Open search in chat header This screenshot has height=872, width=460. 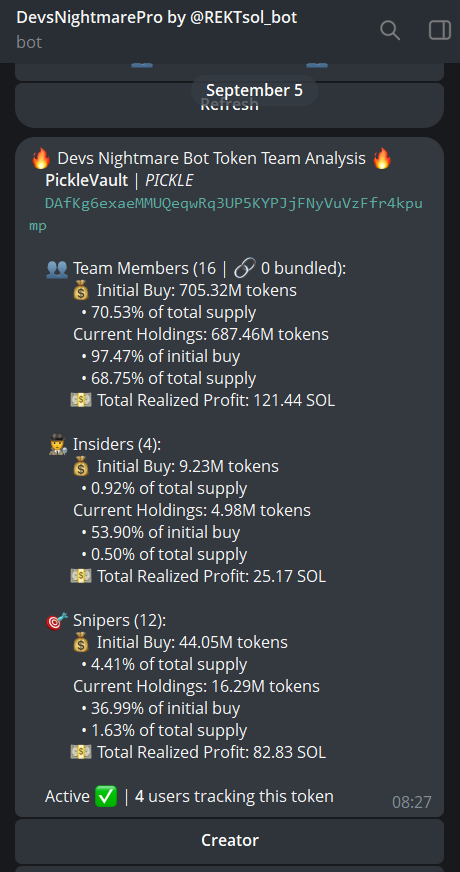(x=389, y=30)
